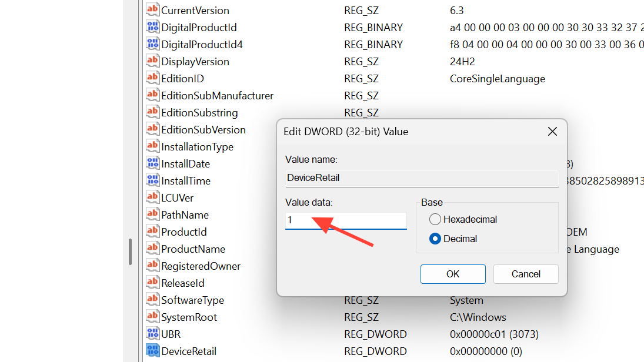The image size is (644, 362).
Task: Click the SystemRoot value name
Action: [x=189, y=317]
